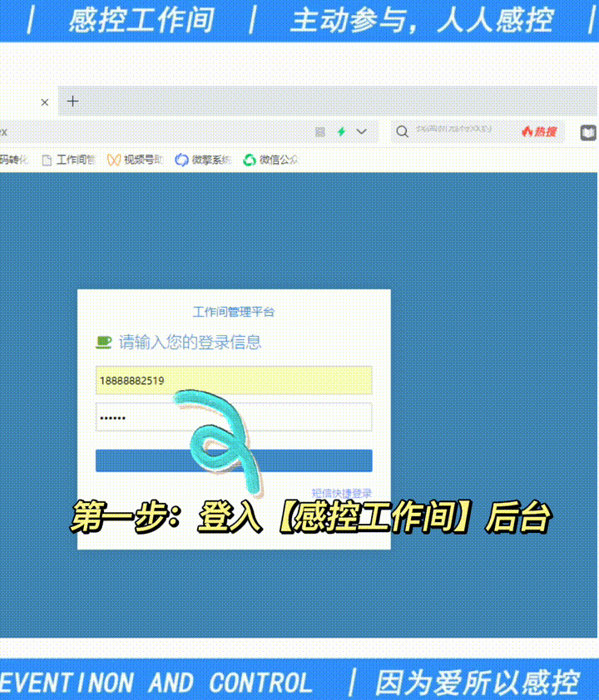Click the 短信快捷登录 link
This screenshot has height=700, width=599.
(x=341, y=493)
